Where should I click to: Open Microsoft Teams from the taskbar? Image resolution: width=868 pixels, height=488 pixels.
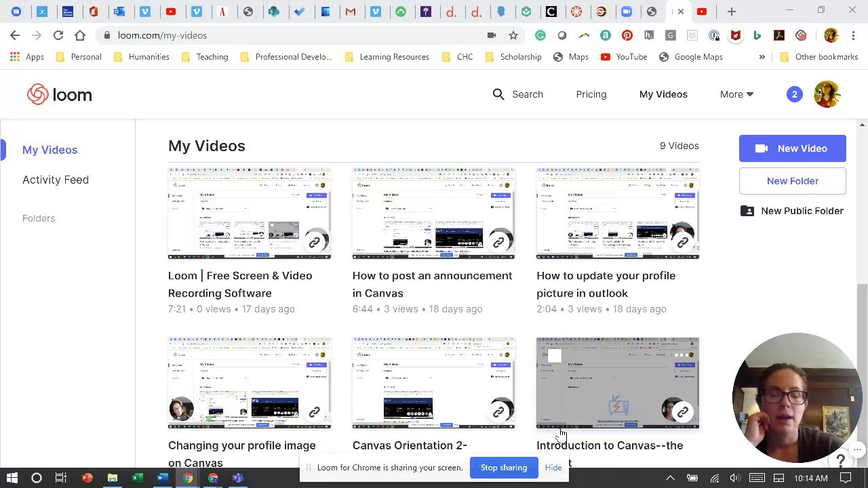pos(237,478)
